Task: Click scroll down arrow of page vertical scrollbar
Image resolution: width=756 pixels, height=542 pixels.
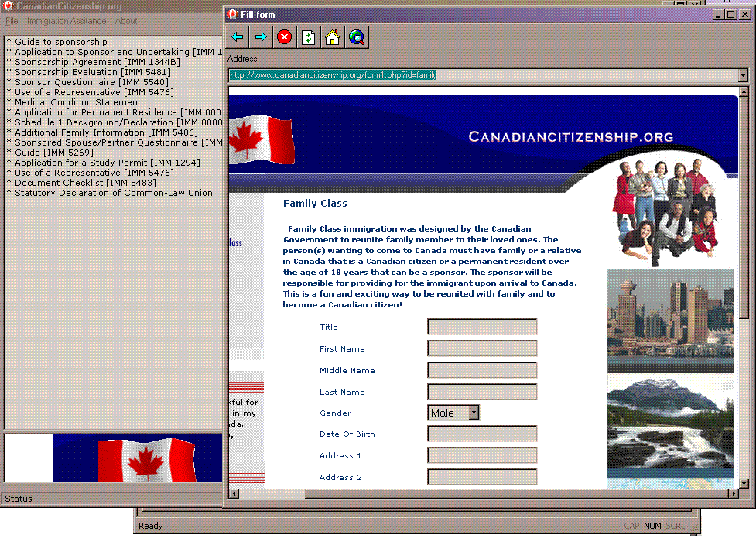Action: click(744, 483)
